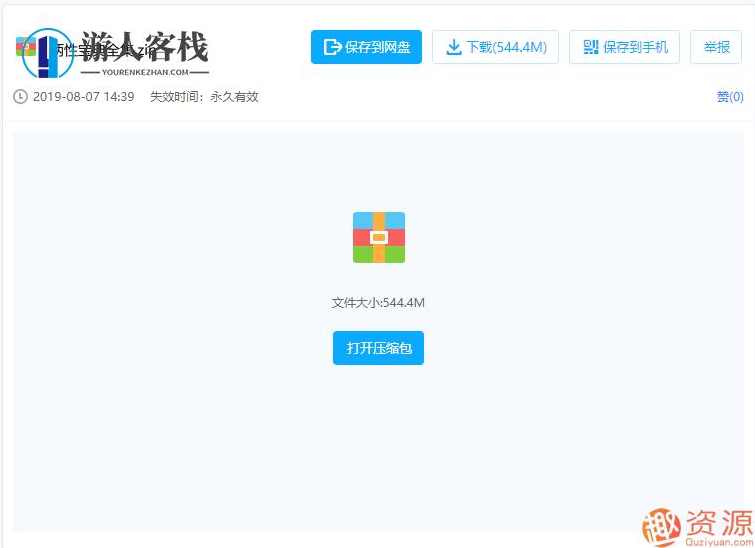Click the 举报 report button
Viewport: 755px width, 548px height.
tap(716, 47)
